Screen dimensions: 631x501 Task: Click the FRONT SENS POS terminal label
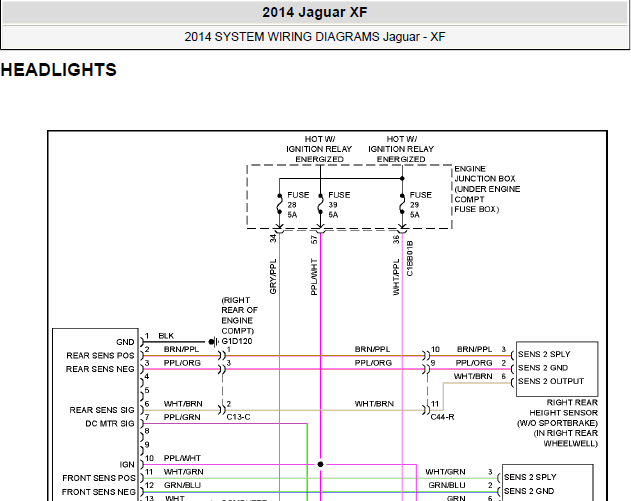[99, 478]
